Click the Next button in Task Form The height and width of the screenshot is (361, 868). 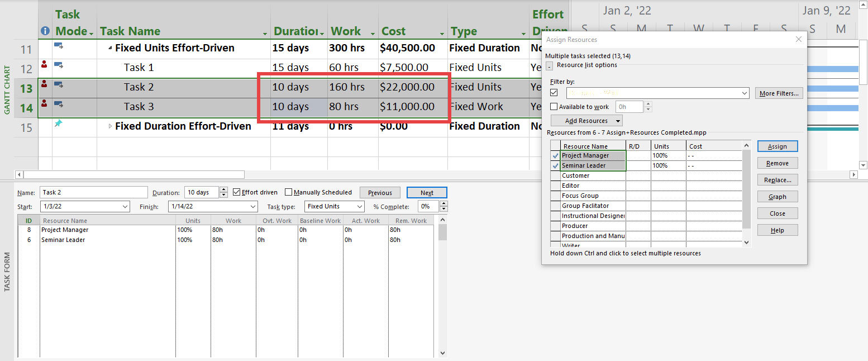click(x=427, y=193)
